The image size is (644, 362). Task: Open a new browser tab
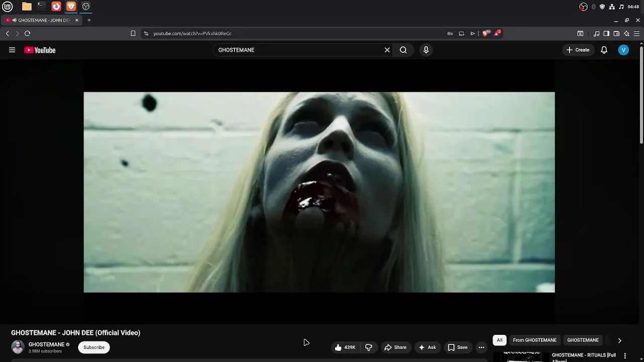click(89, 20)
